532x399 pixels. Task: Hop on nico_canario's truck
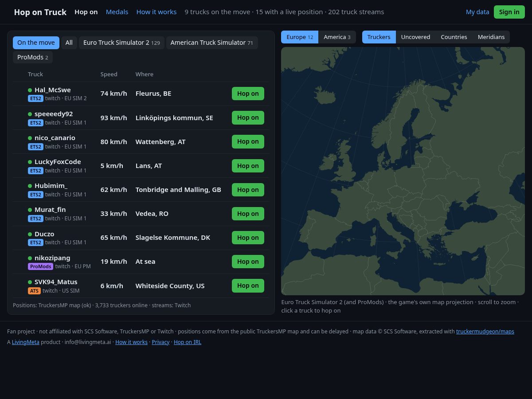(248, 141)
